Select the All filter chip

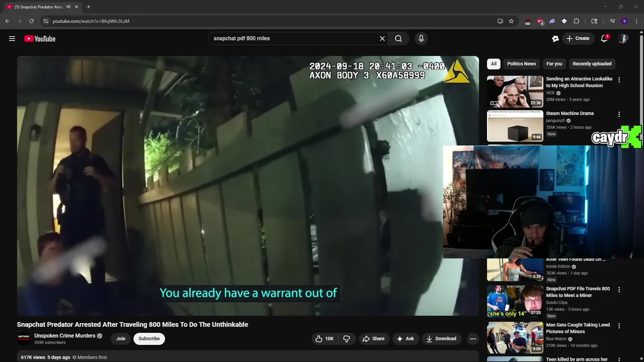pyautogui.click(x=494, y=64)
